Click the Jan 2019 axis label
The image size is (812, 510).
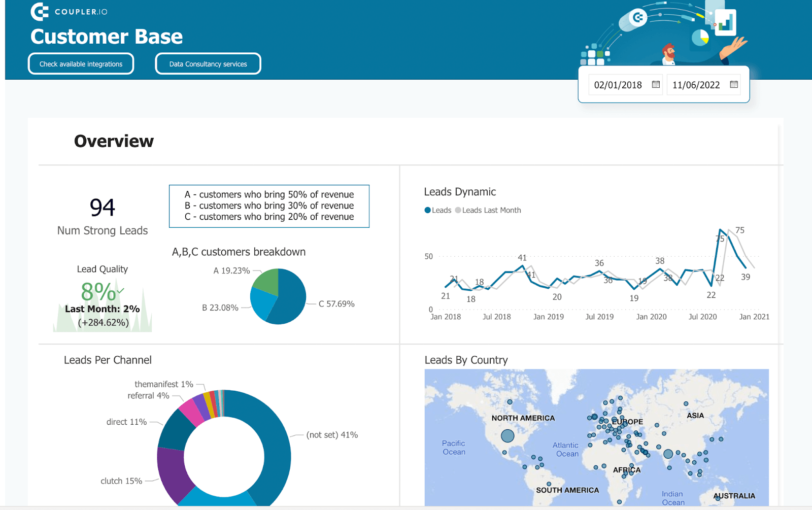(x=548, y=317)
